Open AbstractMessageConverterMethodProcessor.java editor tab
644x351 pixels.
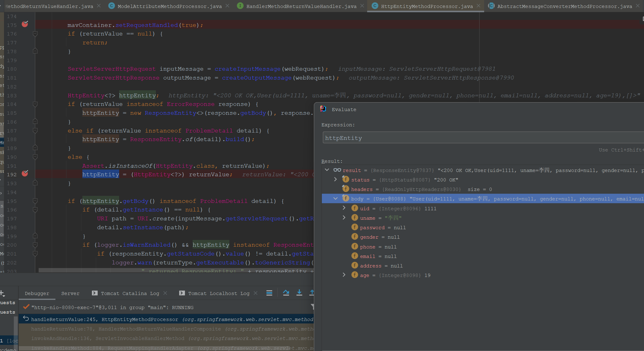(x=564, y=6)
